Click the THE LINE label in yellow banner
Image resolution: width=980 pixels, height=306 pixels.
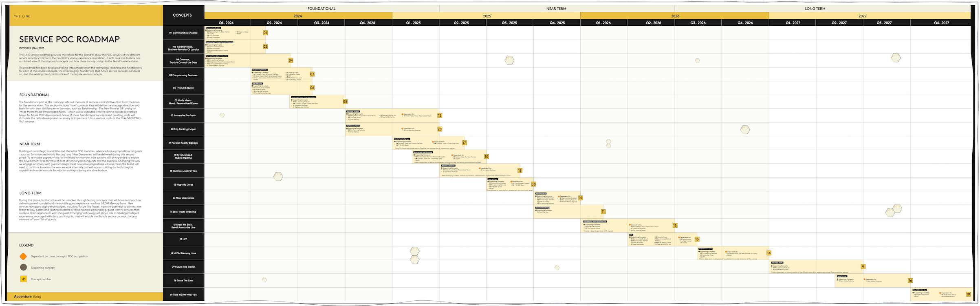[x=22, y=16]
